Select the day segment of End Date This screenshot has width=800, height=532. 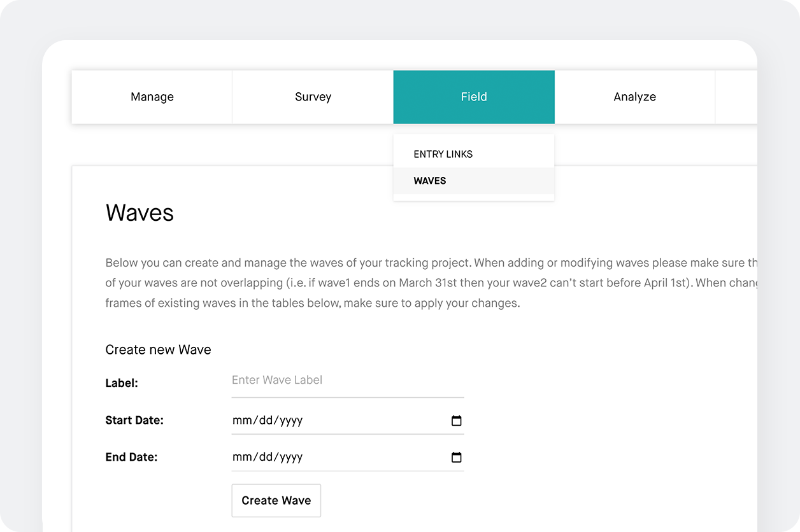point(265,458)
